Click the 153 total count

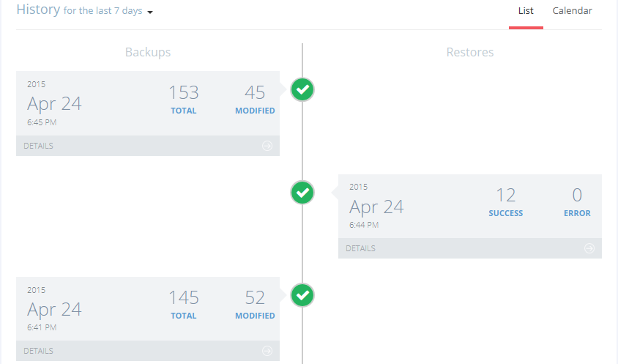[184, 93]
